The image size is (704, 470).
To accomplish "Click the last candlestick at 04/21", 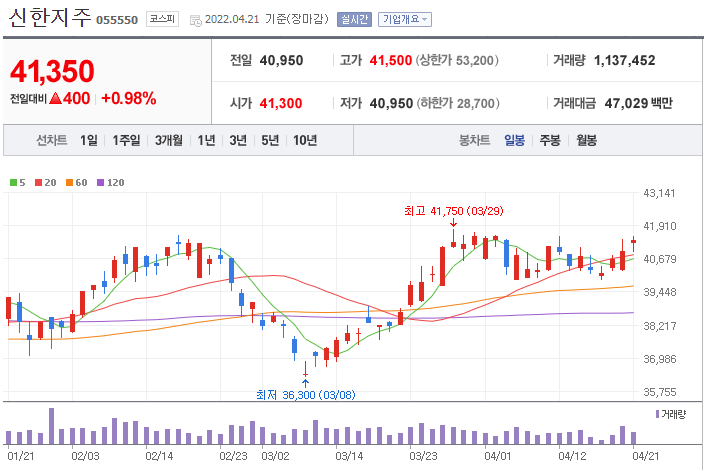I will coord(634,242).
